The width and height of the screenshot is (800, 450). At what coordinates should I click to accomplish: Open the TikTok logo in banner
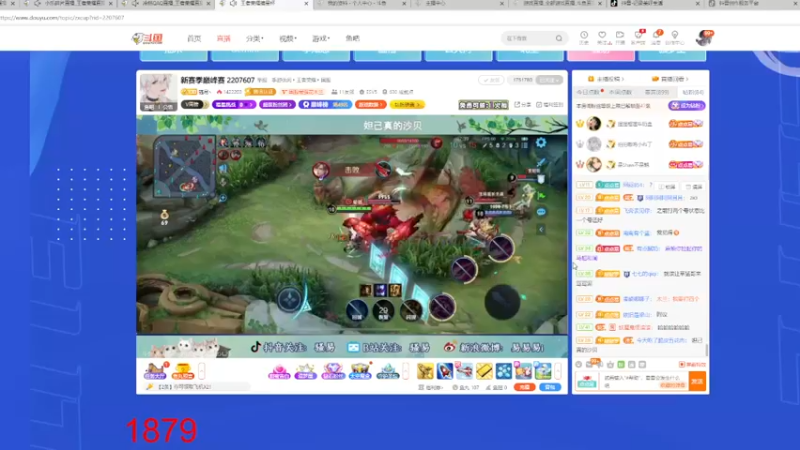click(x=256, y=347)
